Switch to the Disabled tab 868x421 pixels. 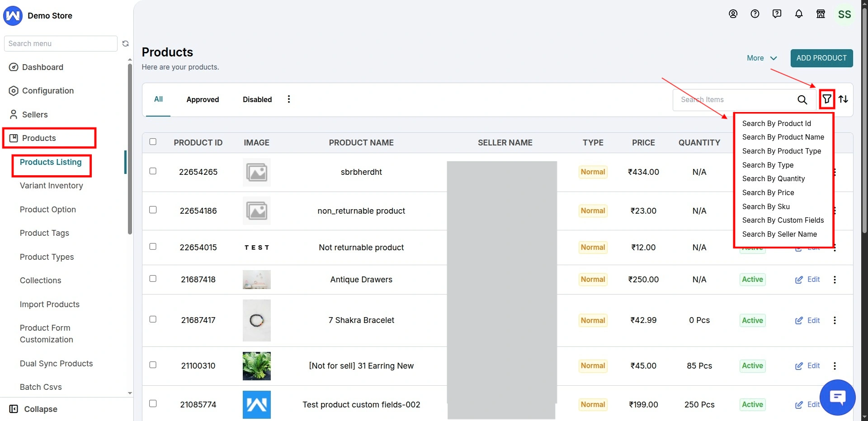point(257,100)
